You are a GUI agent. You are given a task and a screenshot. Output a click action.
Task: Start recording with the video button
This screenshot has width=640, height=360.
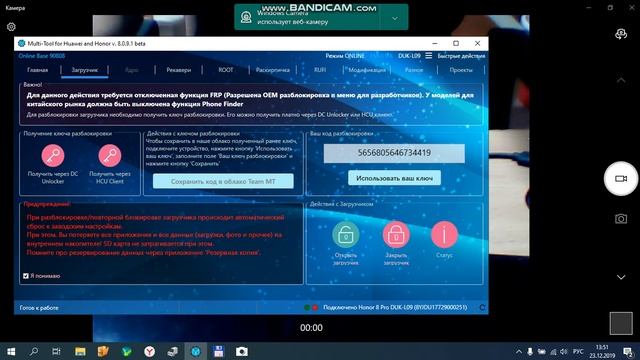[x=621, y=179]
